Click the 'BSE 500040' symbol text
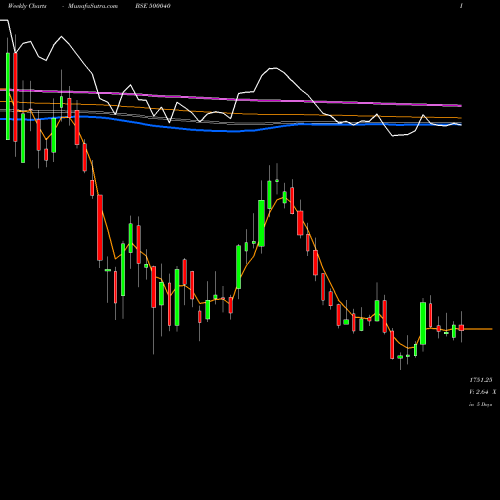The width and height of the screenshot is (500, 500). pyautogui.click(x=153, y=6)
